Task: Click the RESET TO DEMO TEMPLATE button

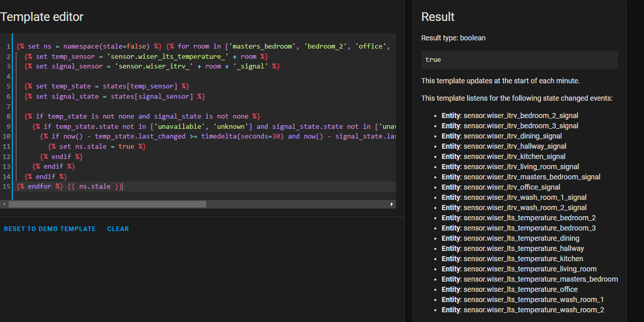Action: click(x=50, y=229)
